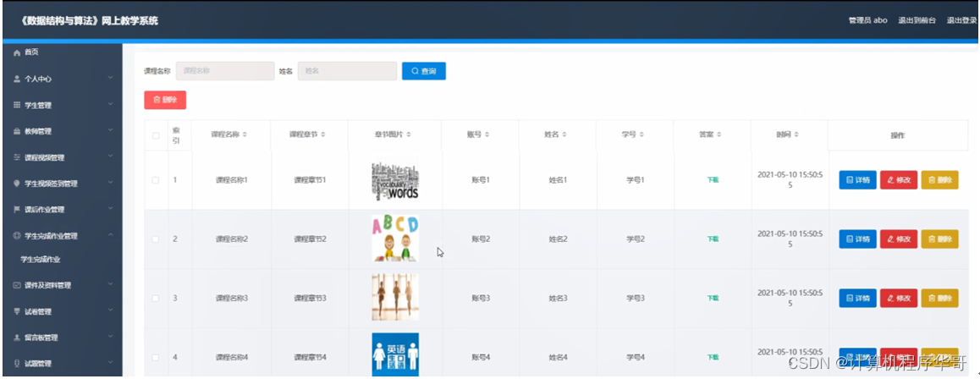Viewport: 980px width, 379px height.
Task: Open the dancers chapter image in row 3
Action: [395, 297]
